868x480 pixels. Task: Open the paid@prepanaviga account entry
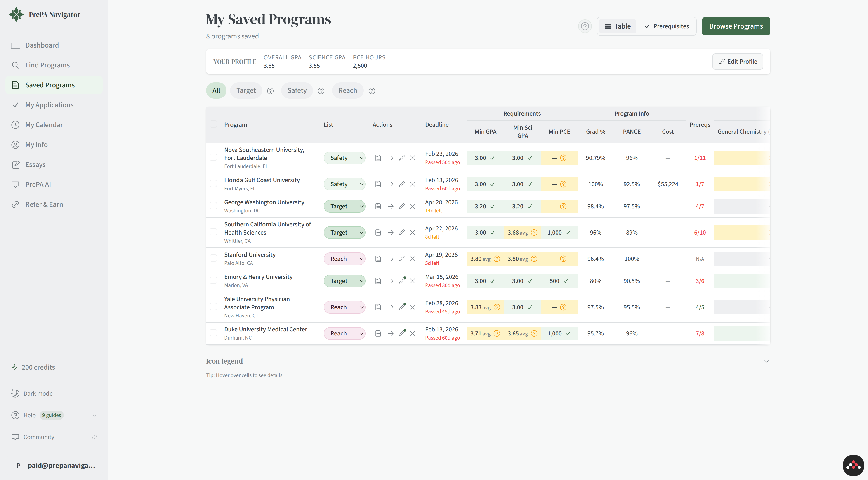pyautogui.click(x=54, y=465)
